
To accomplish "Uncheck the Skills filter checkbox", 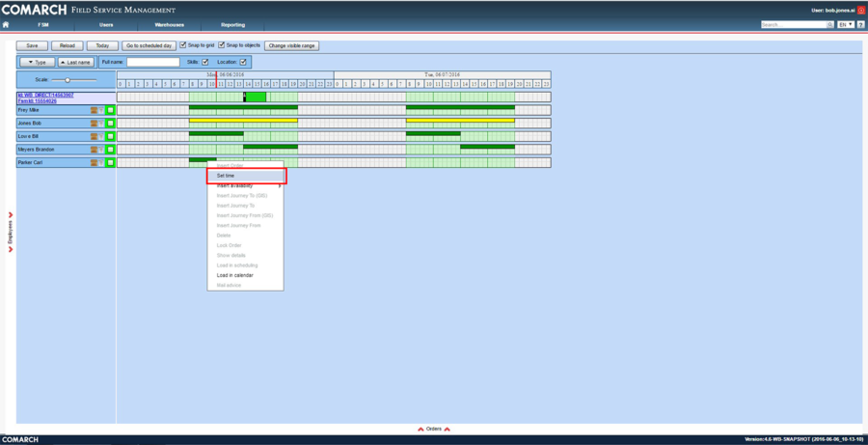I will [x=204, y=62].
